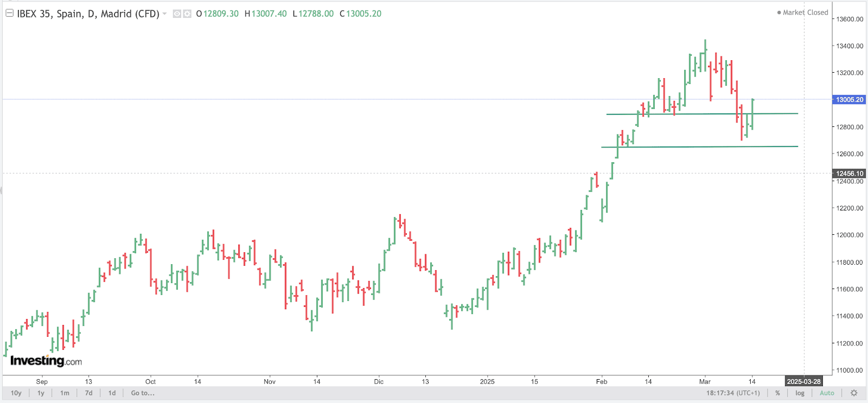Screen dimensions: 868x403
Task: Select the 10y time range
Action: tap(16, 393)
